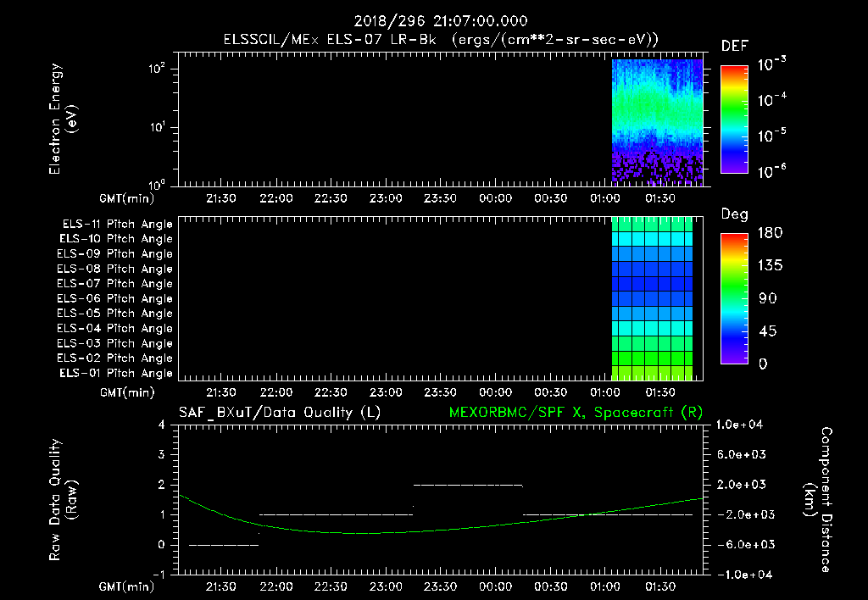868x600 pixels.
Task: Click the 10^-6 DEF scale label
Action: (x=771, y=171)
